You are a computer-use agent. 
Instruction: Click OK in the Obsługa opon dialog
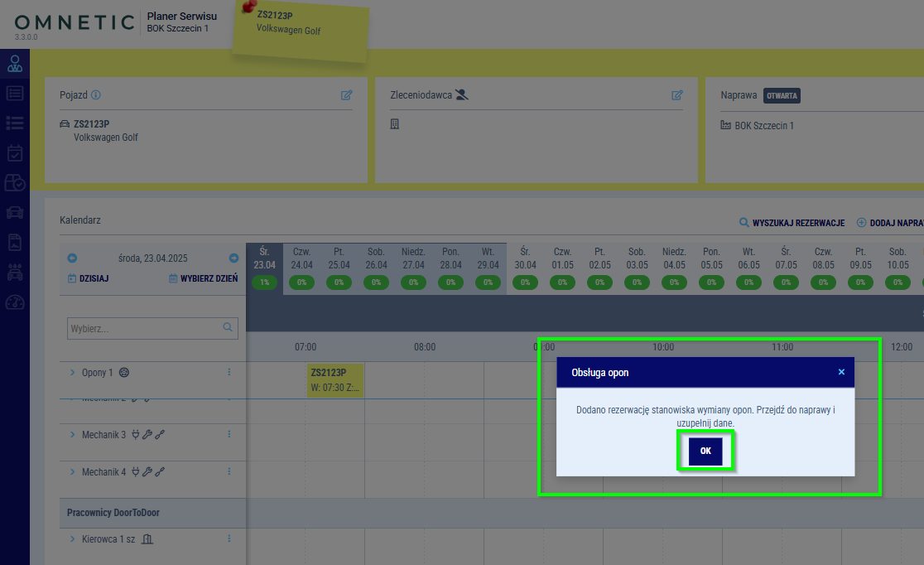pos(705,452)
